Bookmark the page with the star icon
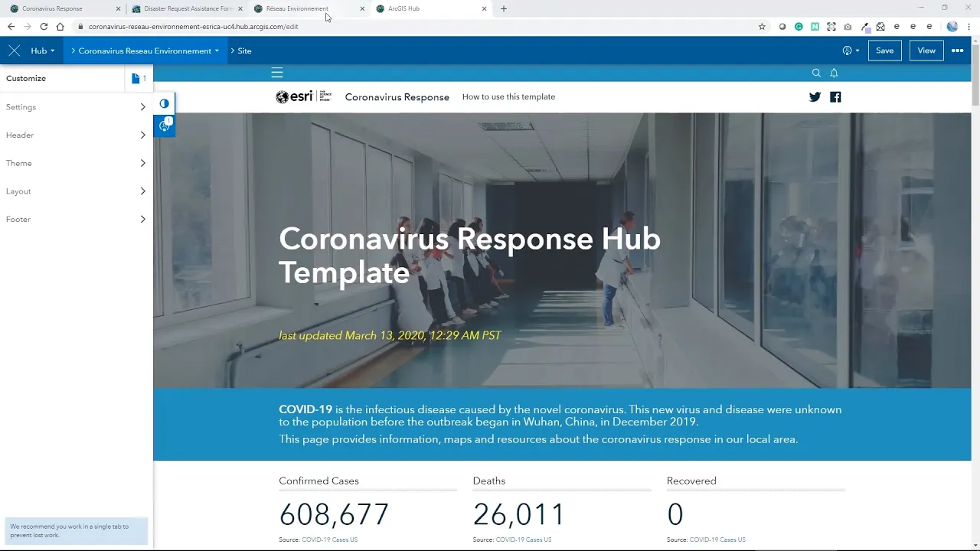Image resolution: width=980 pixels, height=551 pixels. (x=762, y=26)
